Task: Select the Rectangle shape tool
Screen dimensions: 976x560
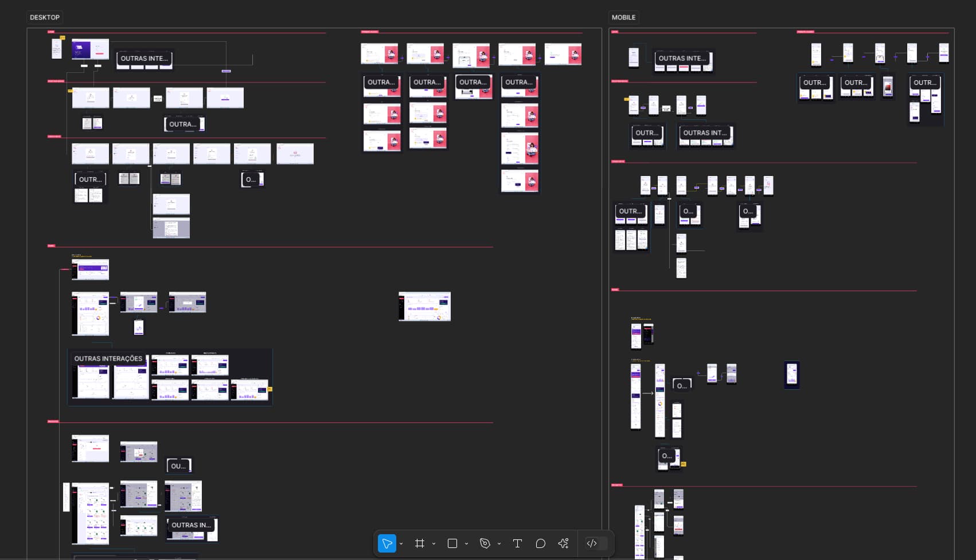Action: click(x=452, y=543)
